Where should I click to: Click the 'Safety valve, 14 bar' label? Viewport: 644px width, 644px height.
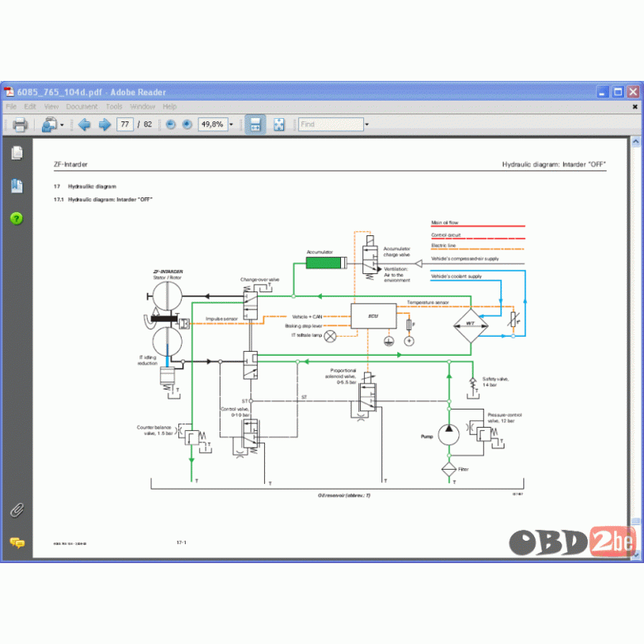(495, 382)
